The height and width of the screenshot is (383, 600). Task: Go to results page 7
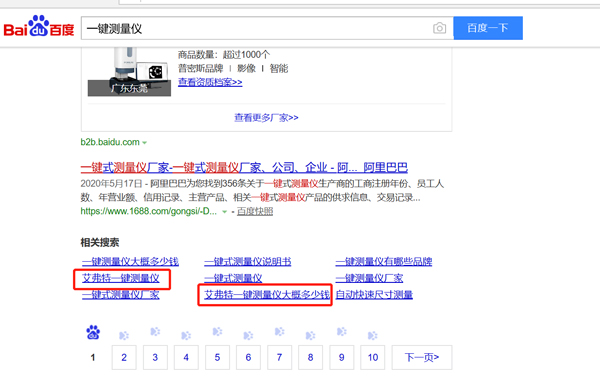[279, 357]
